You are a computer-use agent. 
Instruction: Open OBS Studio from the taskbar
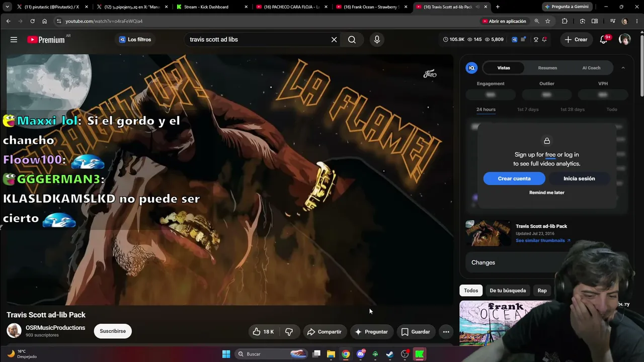[x=405, y=354]
